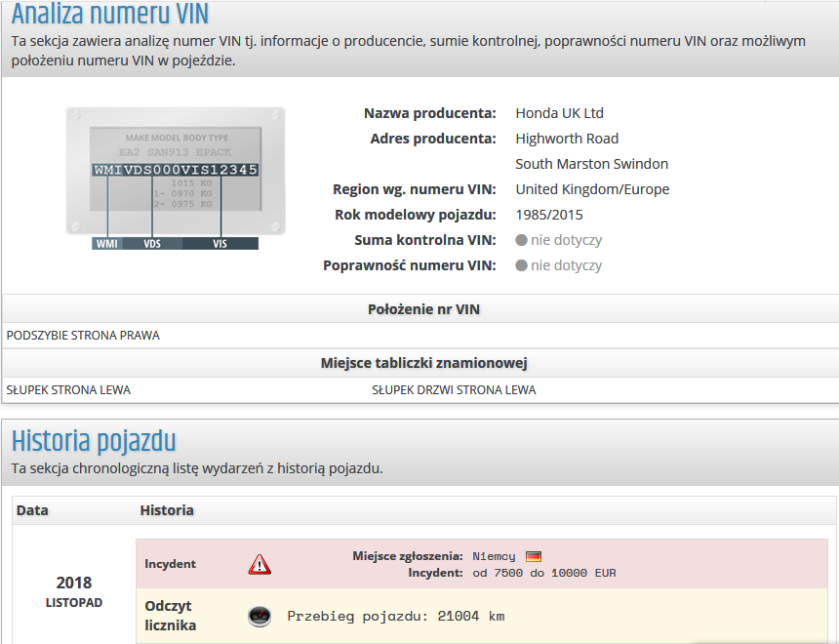Select the Honda UK Ltd manufacturer name

[x=559, y=113]
